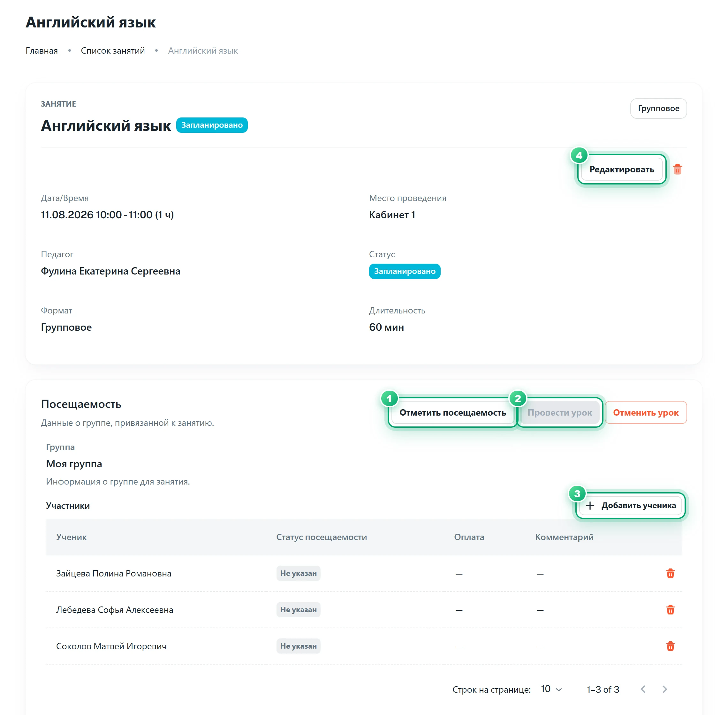
Task: Click the 1–3 of 3 pagination text
Action: click(x=603, y=689)
